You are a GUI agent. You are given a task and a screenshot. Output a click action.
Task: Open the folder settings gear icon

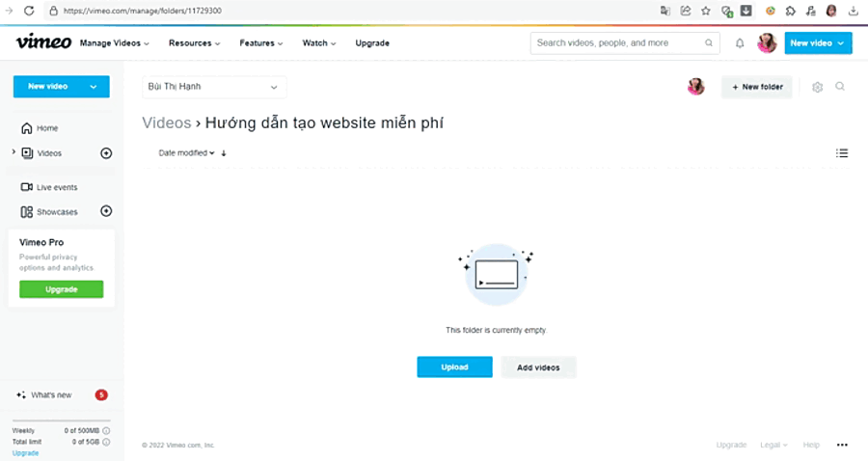point(817,87)
